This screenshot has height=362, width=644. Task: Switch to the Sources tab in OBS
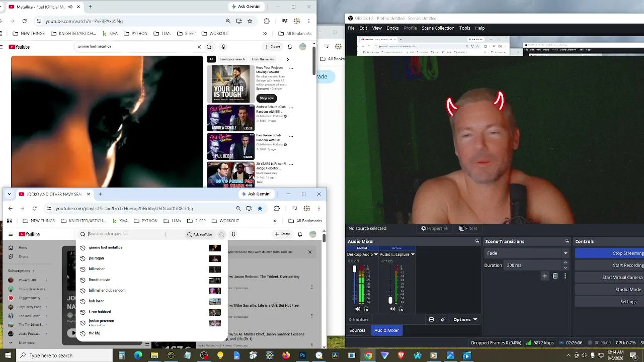tap(357, 330)
